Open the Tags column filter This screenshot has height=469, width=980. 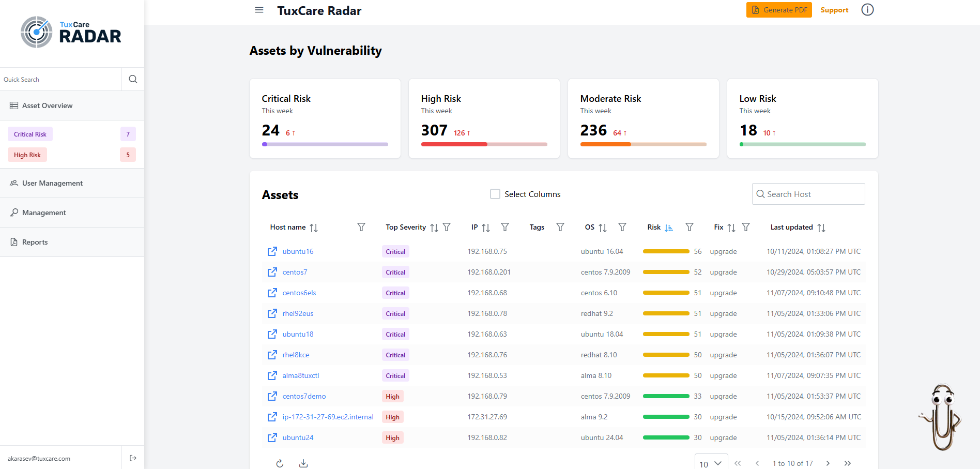(x=560, y=227)
